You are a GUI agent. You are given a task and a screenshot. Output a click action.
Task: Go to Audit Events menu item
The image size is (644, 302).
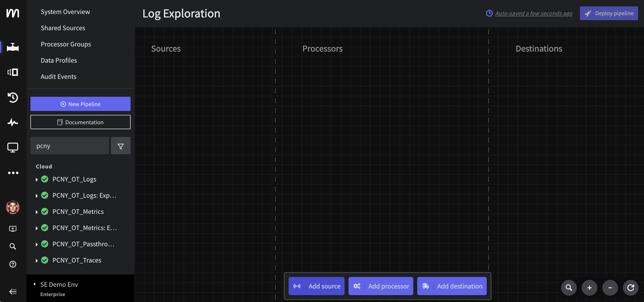point(58,77)
